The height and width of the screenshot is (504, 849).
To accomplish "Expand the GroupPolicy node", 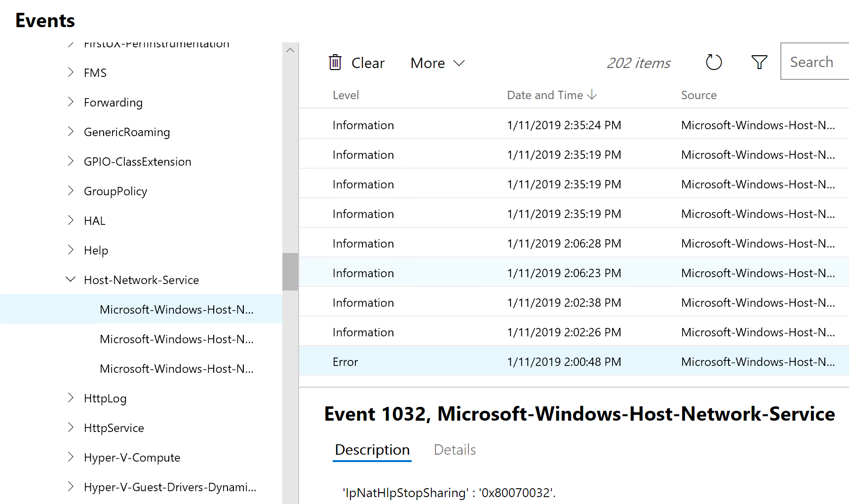I will [71, 191].
